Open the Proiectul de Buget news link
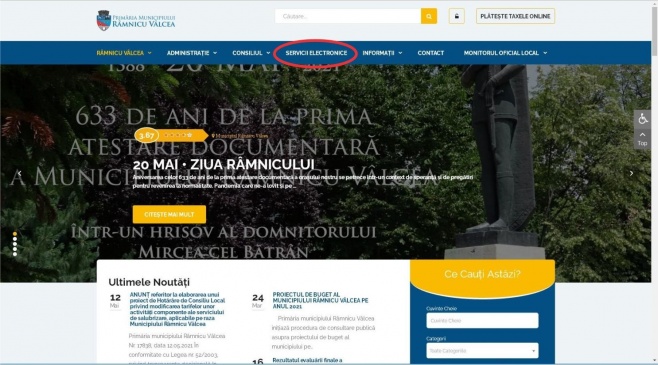658x365 pixels. click(x=321, y=300)
